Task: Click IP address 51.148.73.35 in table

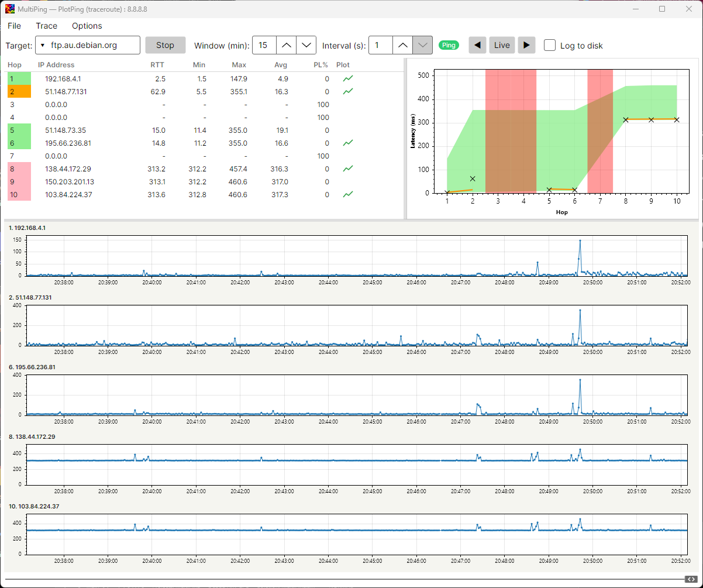Action: 66,130
